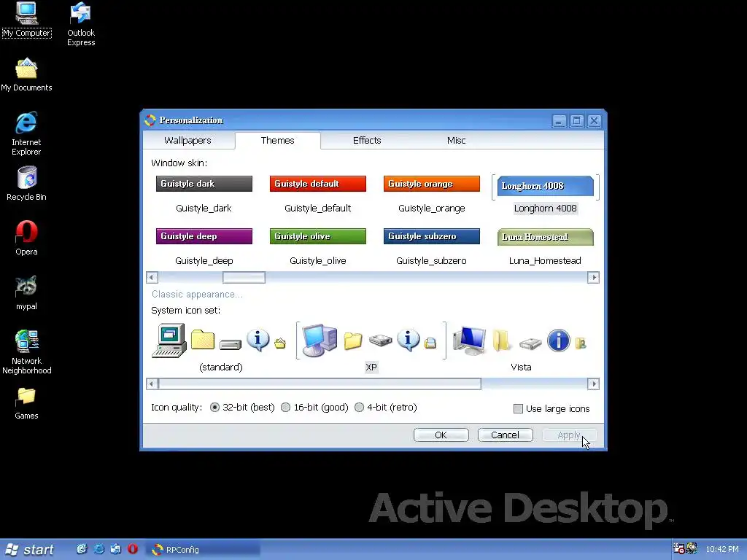747x560 pixels.
Task: Click window skin scrollbar left arrow
Action: point(152,278)
